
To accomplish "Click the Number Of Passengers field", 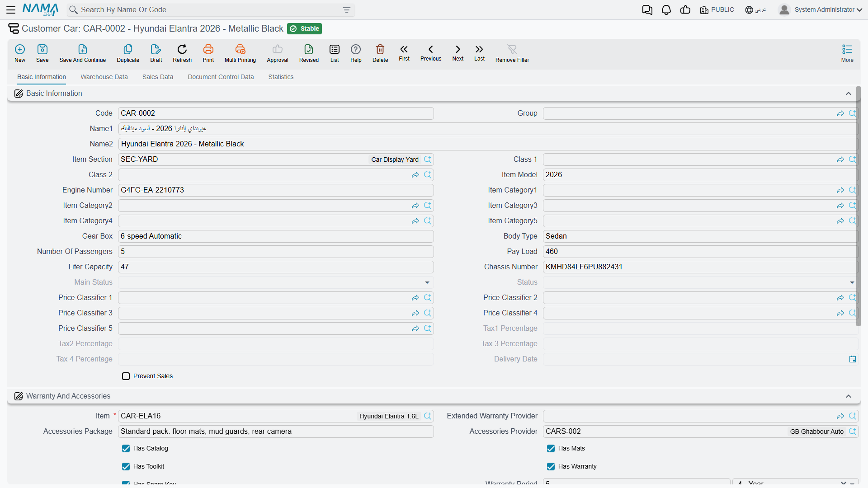I will pos(276,252).
